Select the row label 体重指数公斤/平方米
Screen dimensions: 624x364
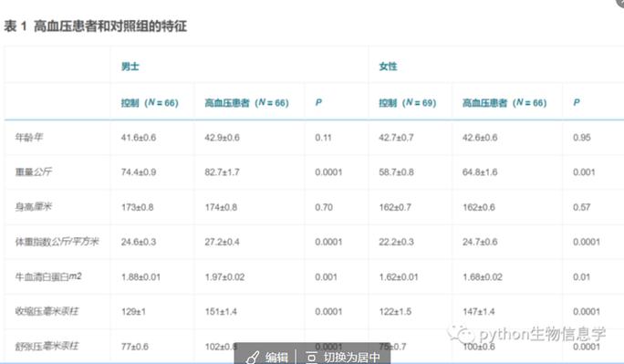click(57, 242)
